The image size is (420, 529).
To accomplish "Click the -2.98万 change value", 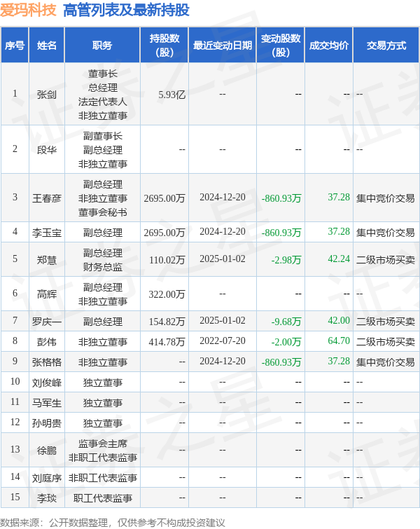I will (286, 260).
